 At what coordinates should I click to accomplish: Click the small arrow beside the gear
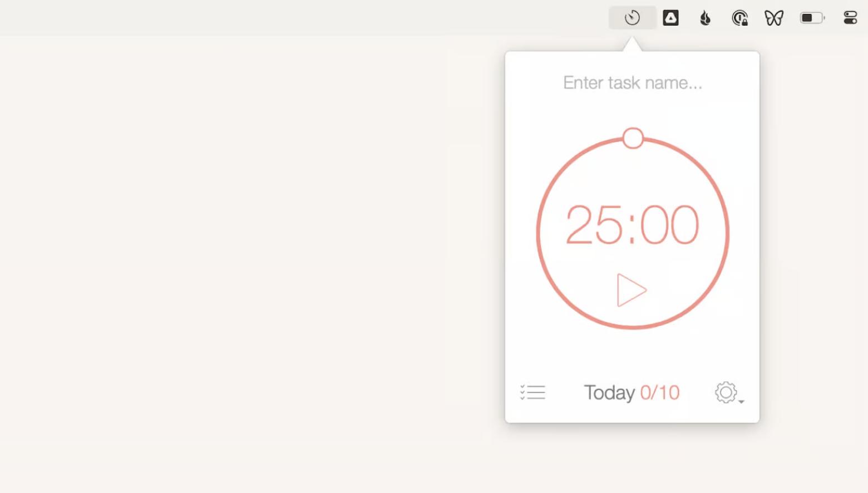click(x=742, y=401)
